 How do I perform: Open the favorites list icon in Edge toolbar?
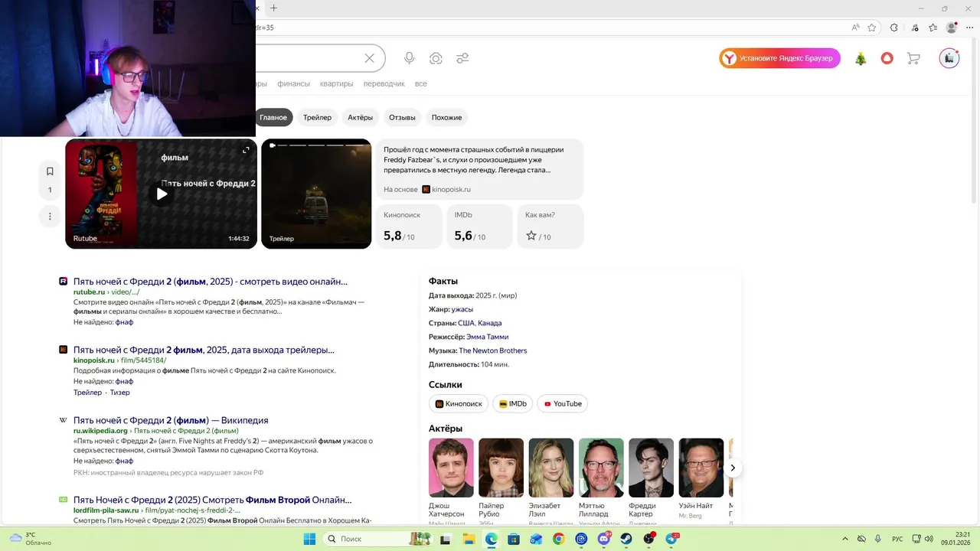[933, 28]
